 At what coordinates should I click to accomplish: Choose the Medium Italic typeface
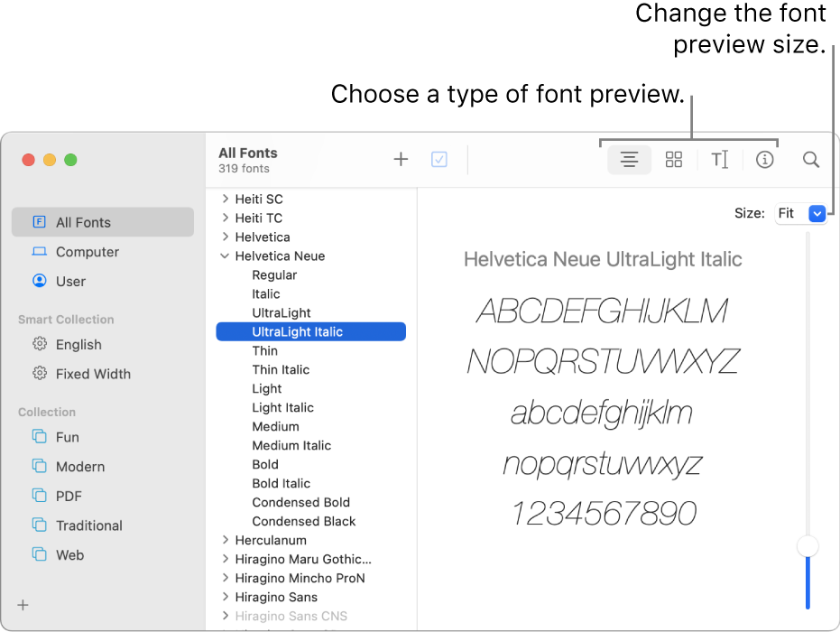(x=291, y=445)
